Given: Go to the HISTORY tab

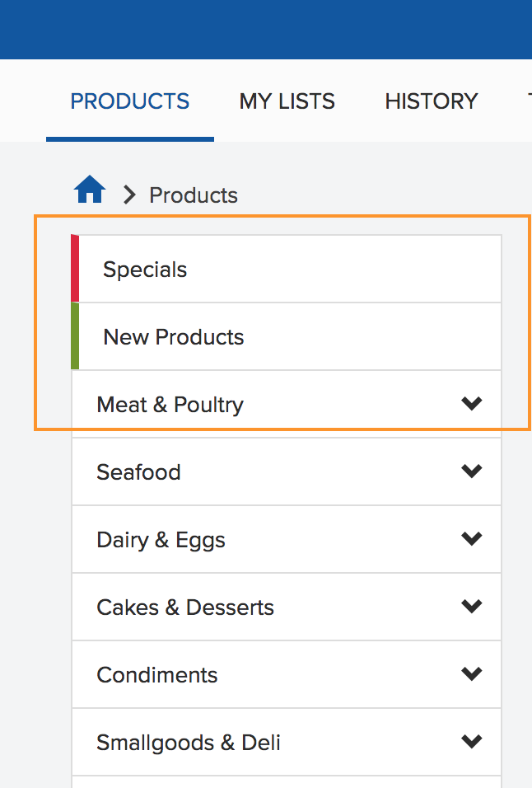Looking at the screenshot, I should (x=432, y=101).
